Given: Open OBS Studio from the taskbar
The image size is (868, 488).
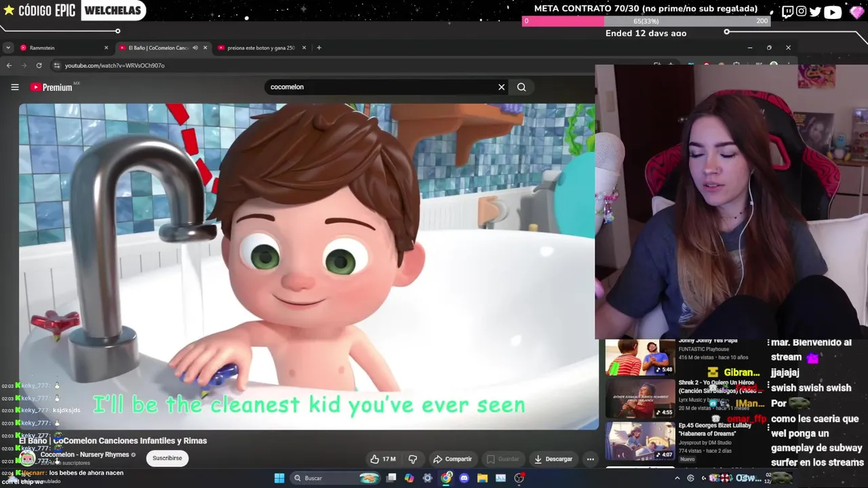Looking at the screenshot, I should [519, 478].
